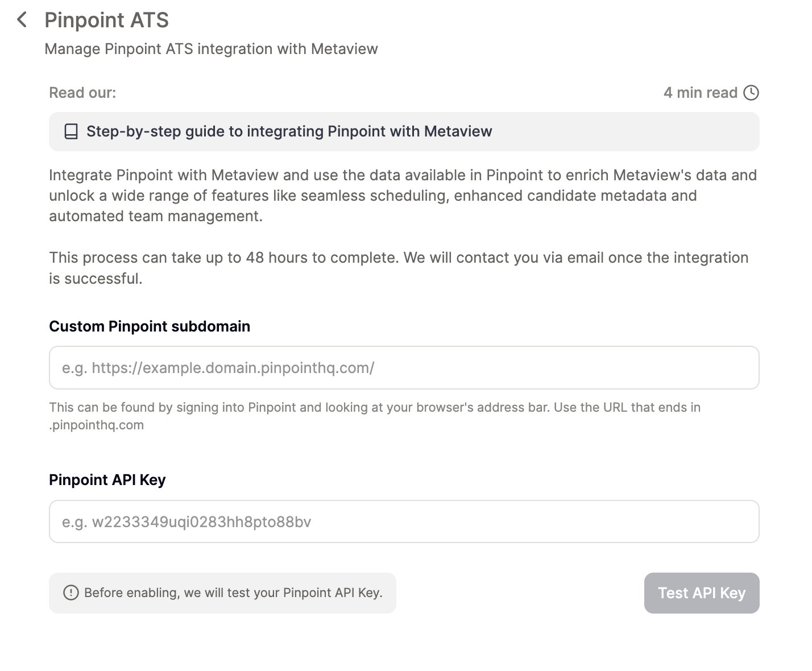This screenshot has width=812, height=671.
Task: Click the book icon in the guide banner
Action: 71,132
